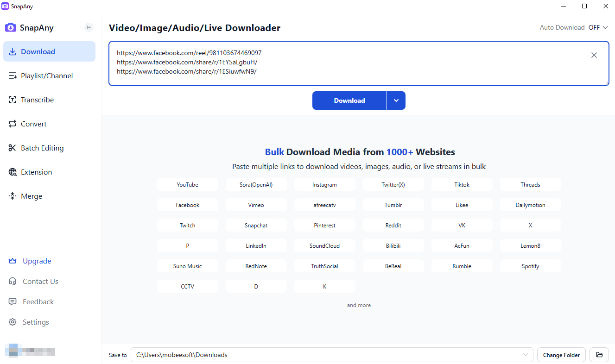Click the Transcribe text-scan icon

(x=13, y=100)
